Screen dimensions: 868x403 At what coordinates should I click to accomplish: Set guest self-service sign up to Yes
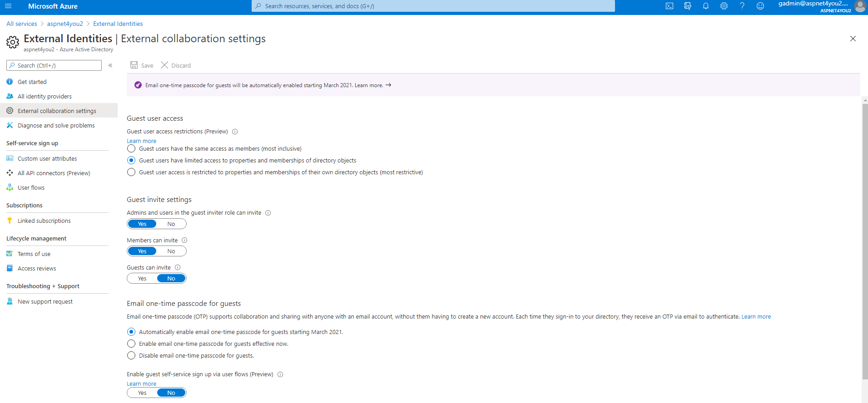[x=142, y=393]
